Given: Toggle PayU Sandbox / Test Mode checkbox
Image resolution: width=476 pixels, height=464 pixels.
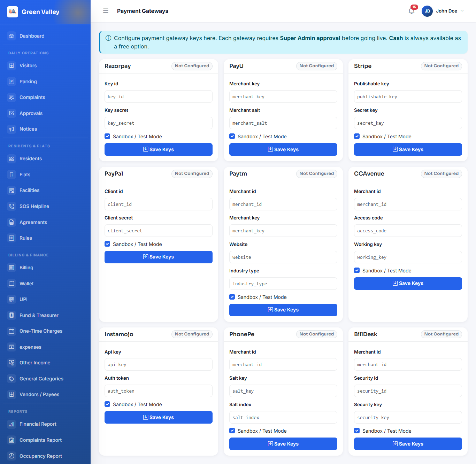Looking at the screenshot, I should pyautogui.click(x=232, y=137).
